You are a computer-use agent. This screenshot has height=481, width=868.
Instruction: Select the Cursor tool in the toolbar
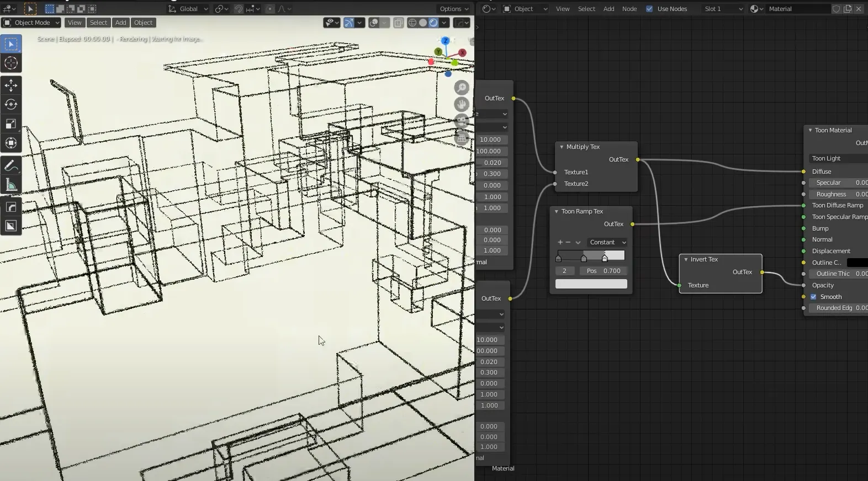pyautogui.click(x=11, y=63)
